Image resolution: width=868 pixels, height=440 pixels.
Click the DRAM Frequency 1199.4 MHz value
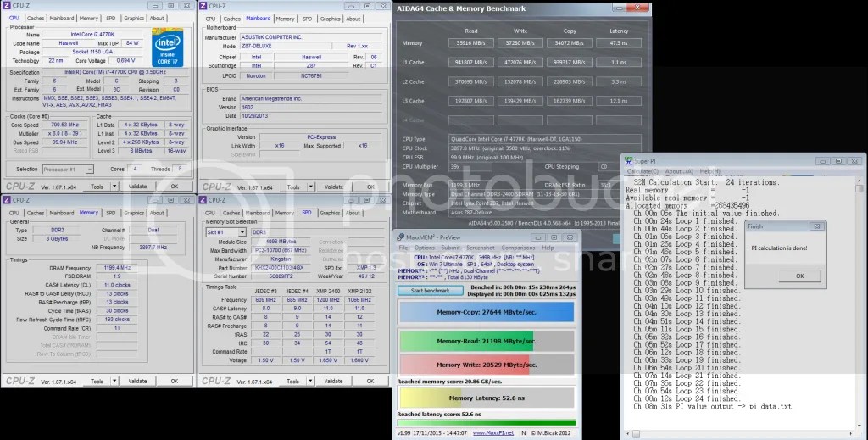[117, 267]
